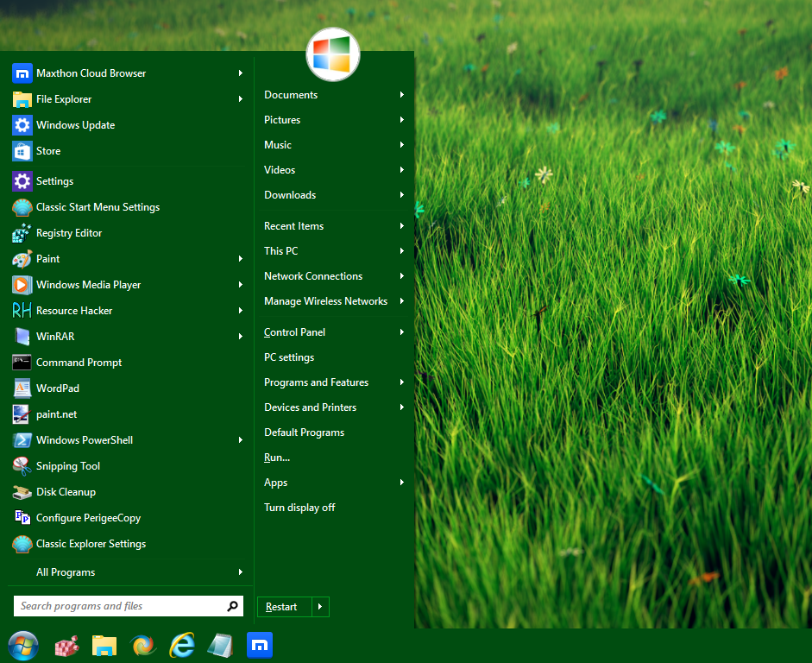Click the Disk Cleanup icon
Image resolution: width=812 pixels, height=663 pixels.
click(x=22, y=492)
